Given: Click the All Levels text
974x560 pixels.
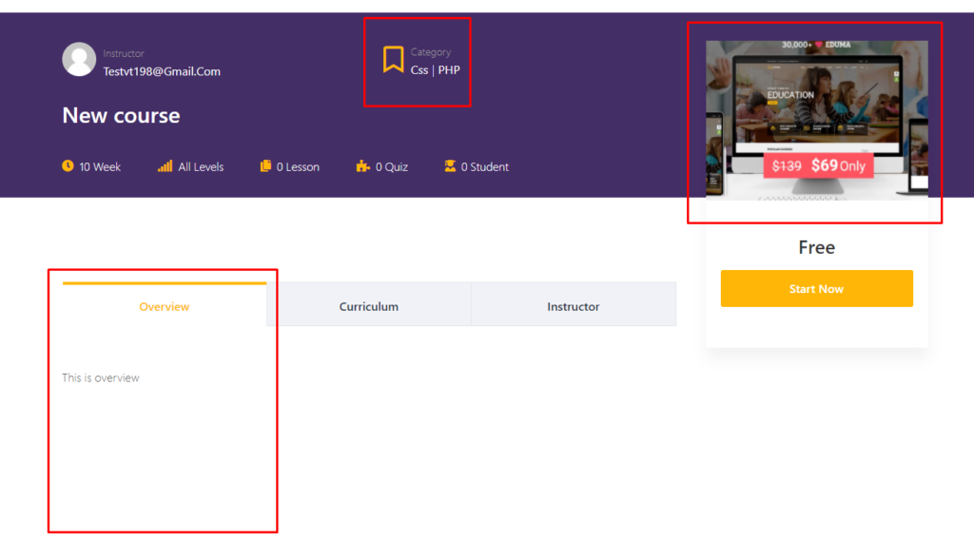Looking at the screenshot, I should (x=201, y=167).
